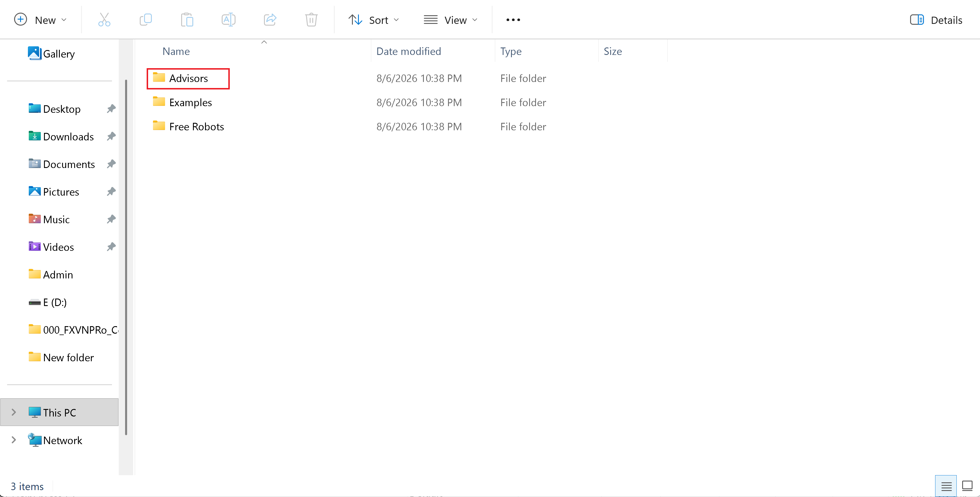Click the Cut scissors icon
The image size is (980, 497).
pyautogui.click(x=104, y=20)
